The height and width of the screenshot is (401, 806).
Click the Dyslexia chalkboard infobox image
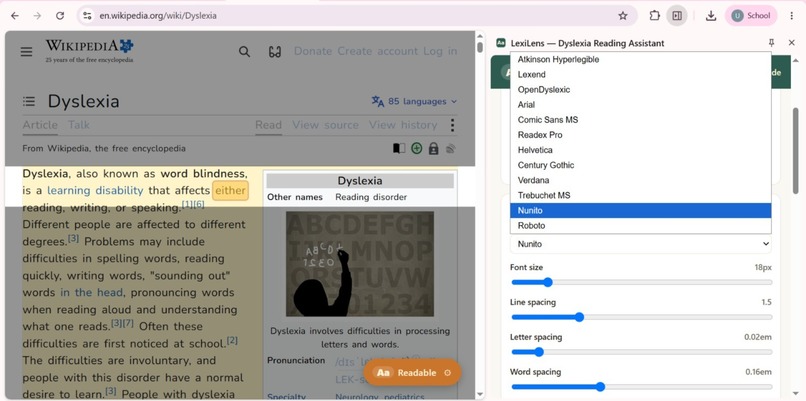click(360, 264)
